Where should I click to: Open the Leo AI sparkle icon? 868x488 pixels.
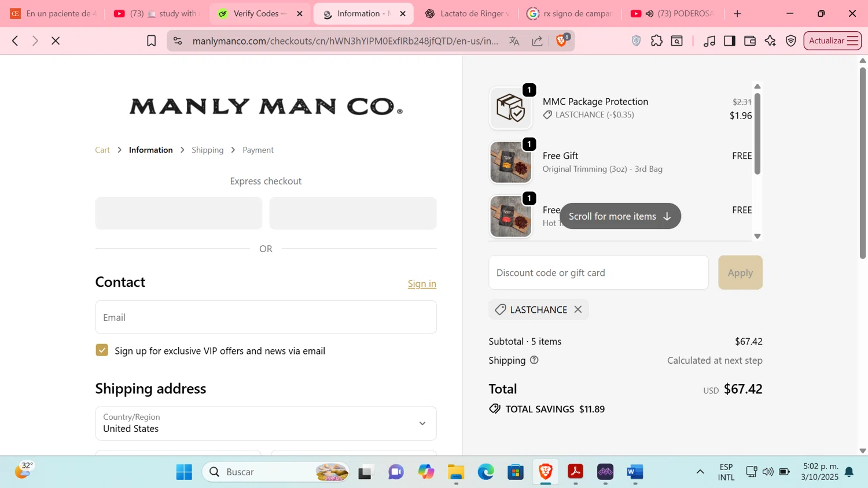(770, 40)
